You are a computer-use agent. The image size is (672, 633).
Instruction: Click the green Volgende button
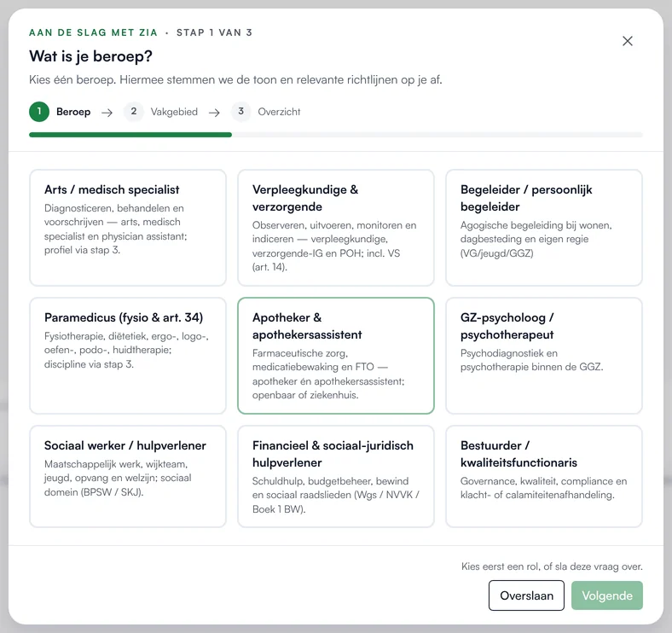coord(607,595)
